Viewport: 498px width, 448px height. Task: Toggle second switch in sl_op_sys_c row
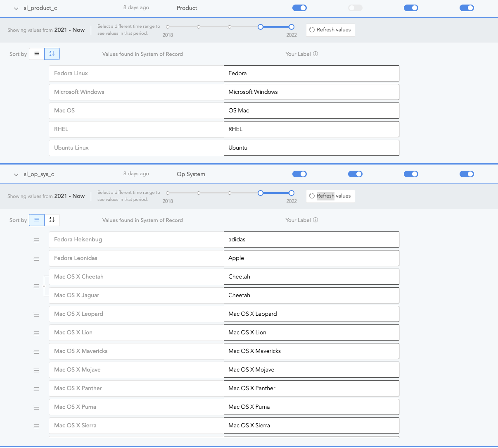click(355, 174)
